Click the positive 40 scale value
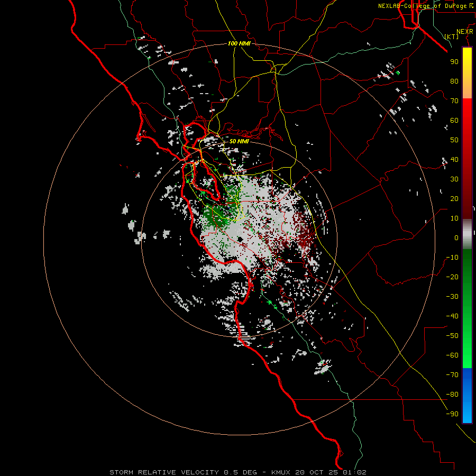Screen dimensions: 476x476 (x=454, y=159)
